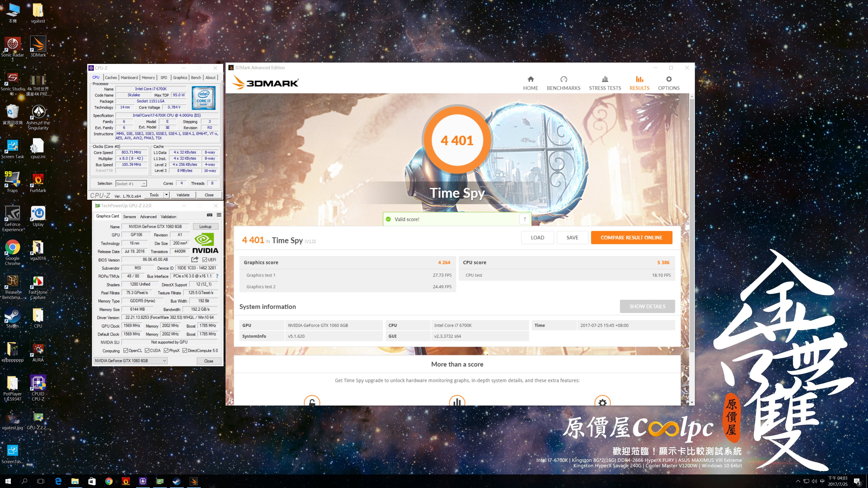868x488 pixels.
Task: Open BENCHMARKS section in 3DMark
Action: [563, 83]
